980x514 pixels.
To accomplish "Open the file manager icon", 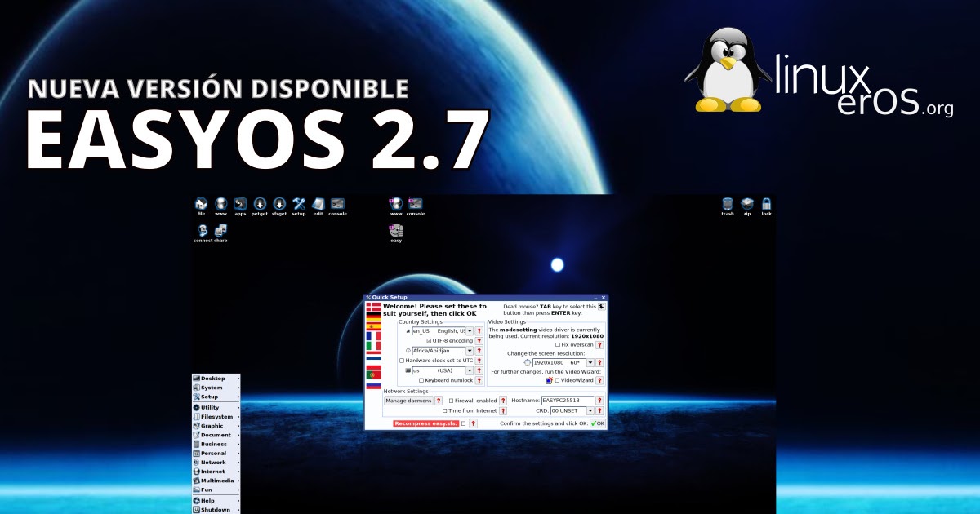I will (201, 204).
